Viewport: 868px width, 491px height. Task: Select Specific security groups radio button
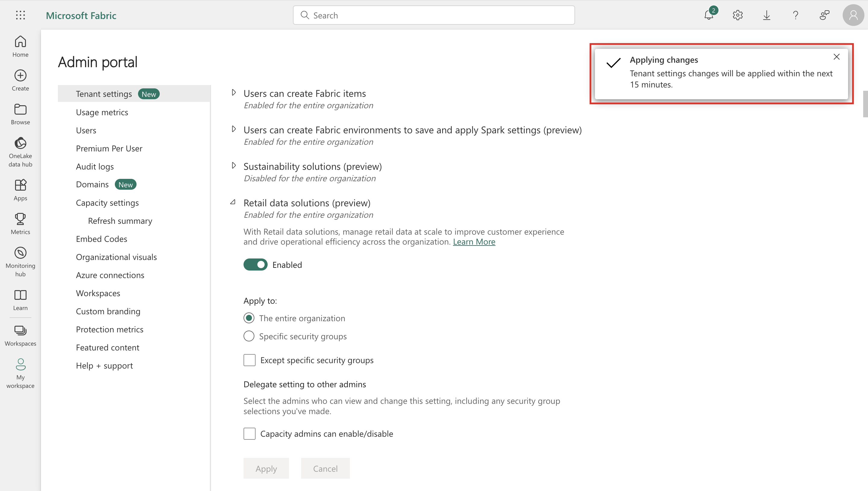click(249, 336)
